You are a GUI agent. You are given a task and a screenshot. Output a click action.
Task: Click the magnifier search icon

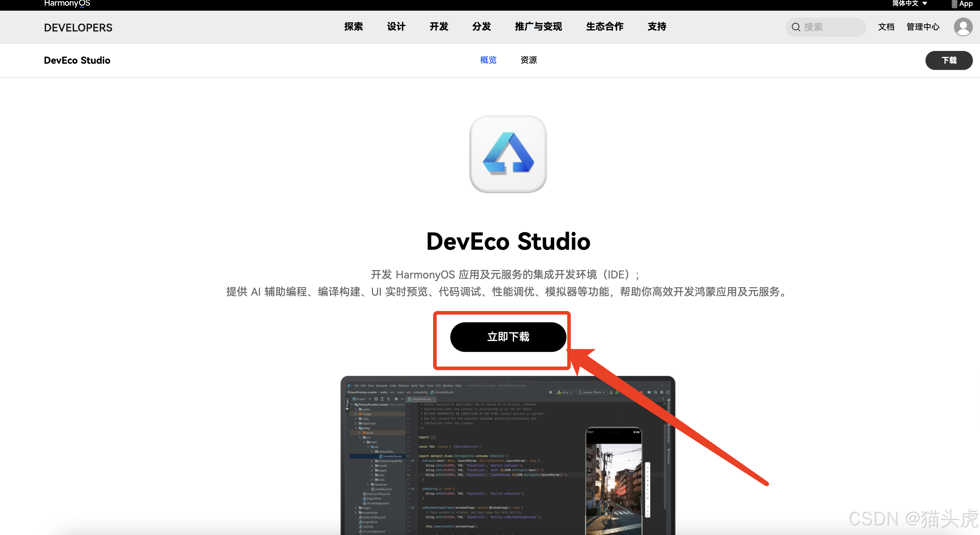[x=795, y=27]
